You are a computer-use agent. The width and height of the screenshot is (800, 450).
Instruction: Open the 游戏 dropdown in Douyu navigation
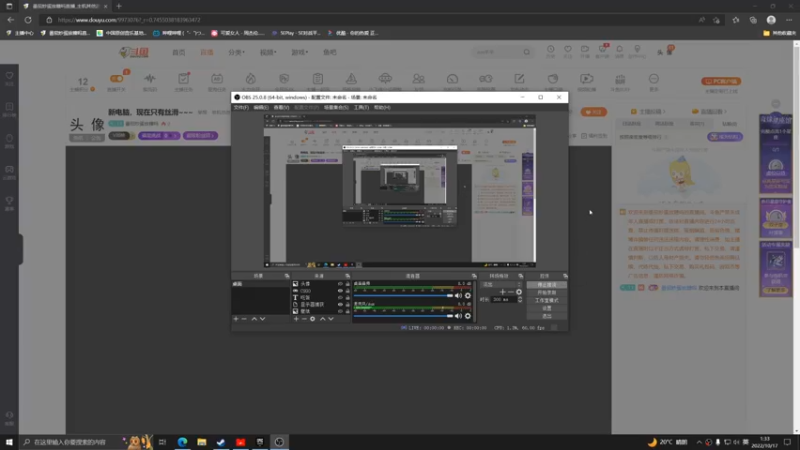point(299,52)
